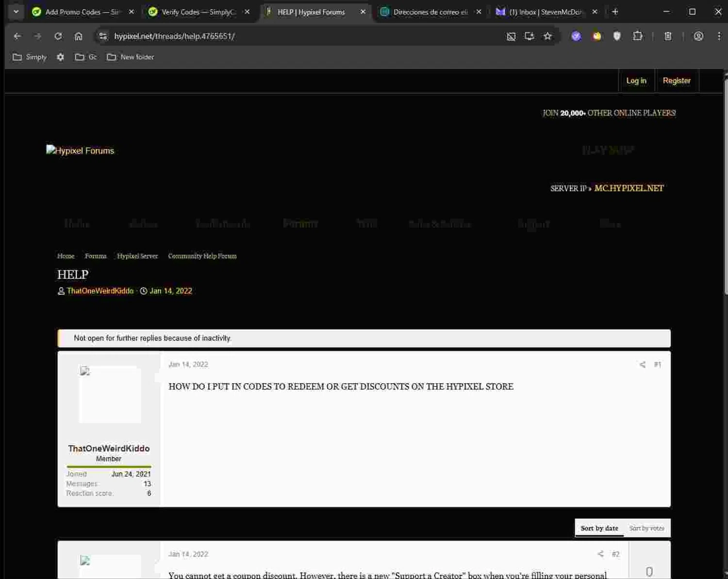
Task: Open ThatOneWeirdKiddo profile from post sidebar
Action: (109, 448)
